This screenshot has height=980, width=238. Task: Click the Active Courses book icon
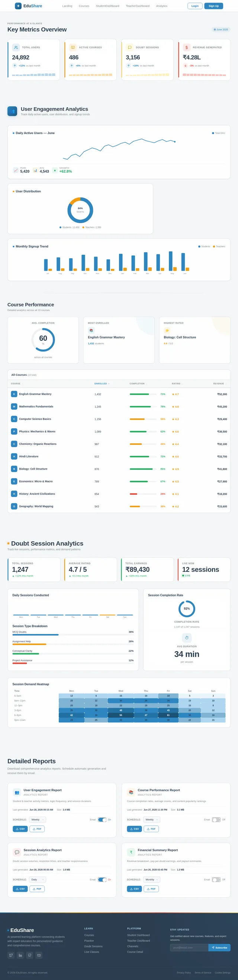[x=73, y=48]
